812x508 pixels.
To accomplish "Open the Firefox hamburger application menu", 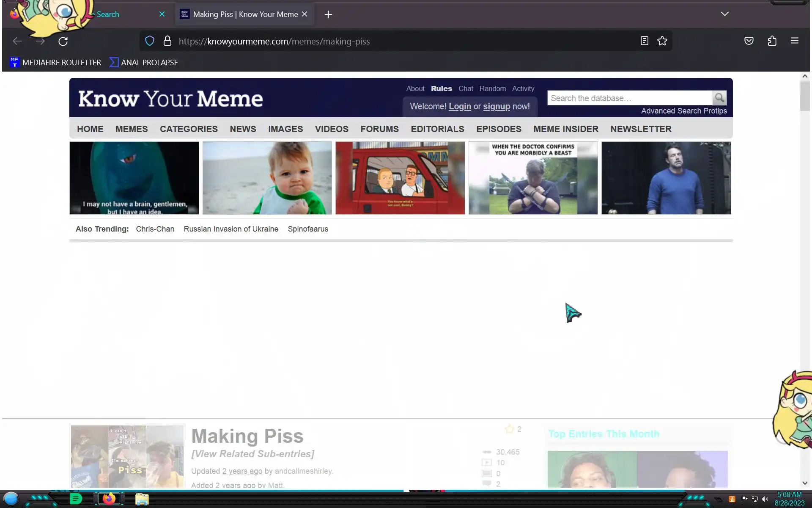I will (x=794, y=41).
